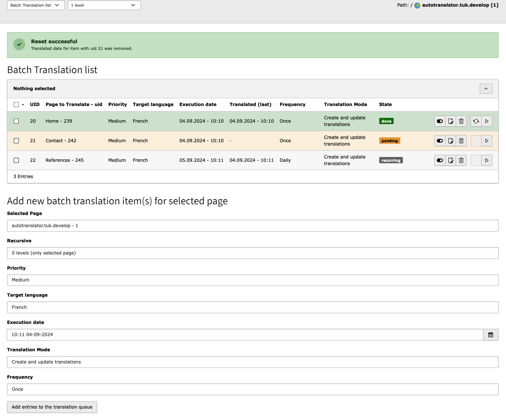Check the box for UID 22 row
The image size is (506, 420).
[16, 160]
